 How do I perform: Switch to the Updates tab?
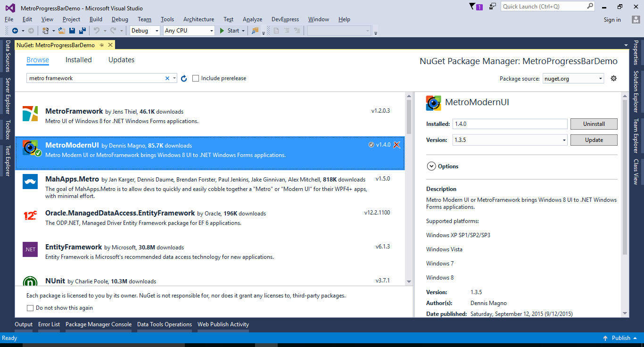tap(121, 60)
